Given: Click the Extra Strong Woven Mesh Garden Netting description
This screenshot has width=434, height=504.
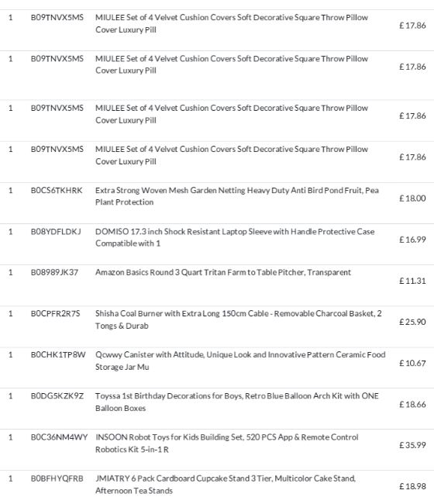Looking at the screenshot, I should coord(236,196).
